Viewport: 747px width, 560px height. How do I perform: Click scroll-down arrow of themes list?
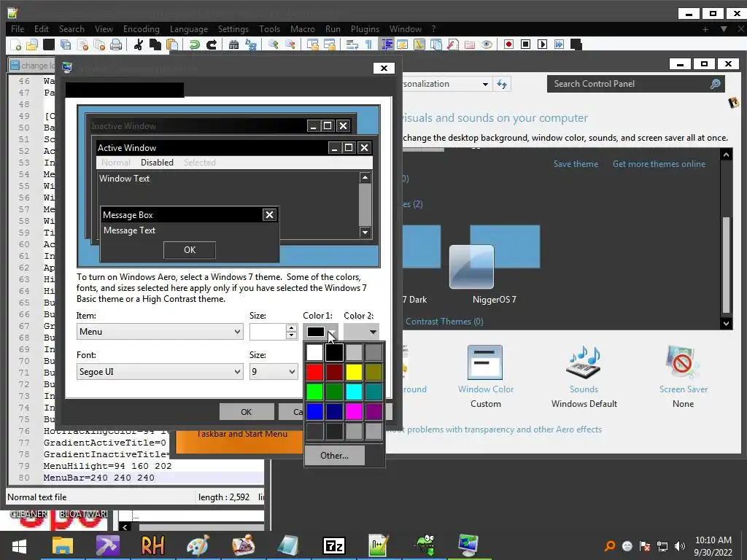coord(726,323)
